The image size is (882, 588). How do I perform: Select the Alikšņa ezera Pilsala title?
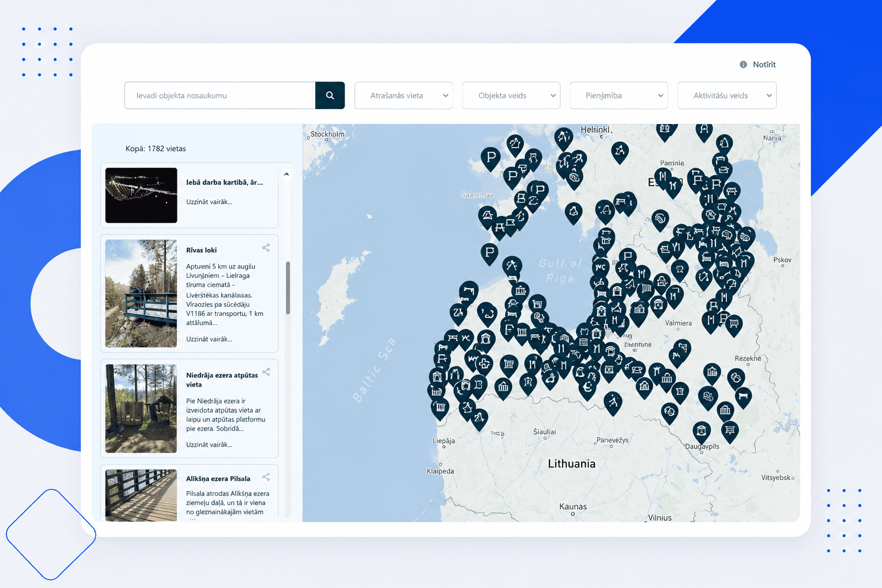coord(218,478)
